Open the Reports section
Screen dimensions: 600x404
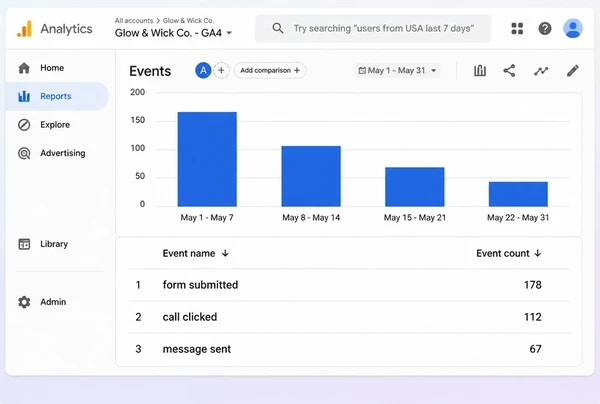tap(57, 96)
